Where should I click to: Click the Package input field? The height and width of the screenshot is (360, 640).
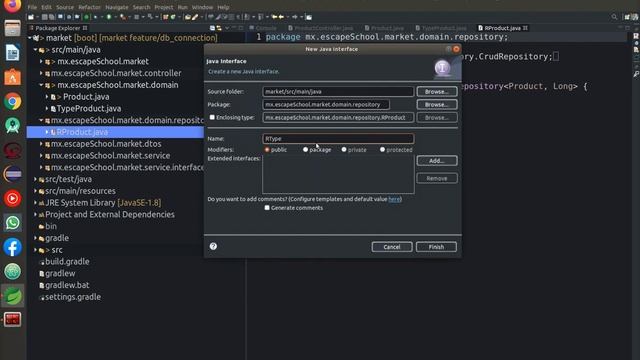(x=326, y=104)
